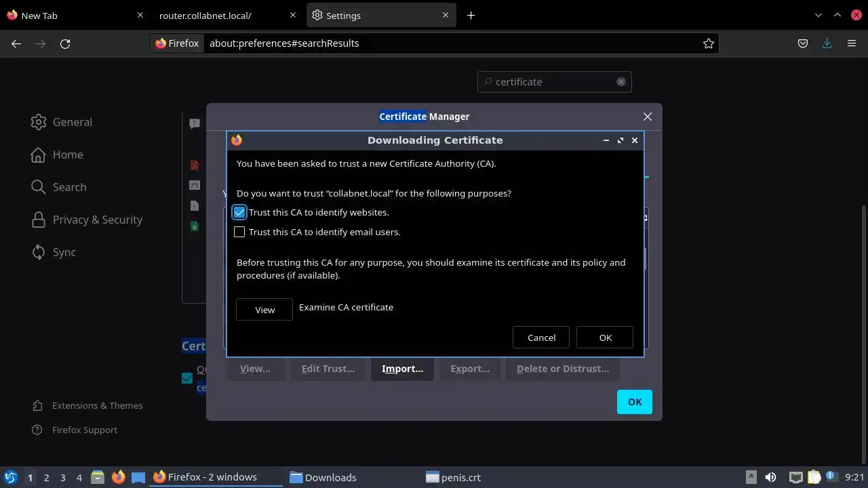868x488 pixels.
Task: Open Sync settings category
Action: (54, 252)
